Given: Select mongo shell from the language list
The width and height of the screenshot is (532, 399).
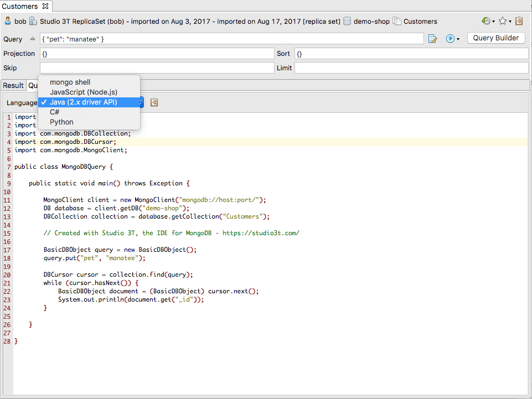Looking at the screenshot, I should click(70, 82).
